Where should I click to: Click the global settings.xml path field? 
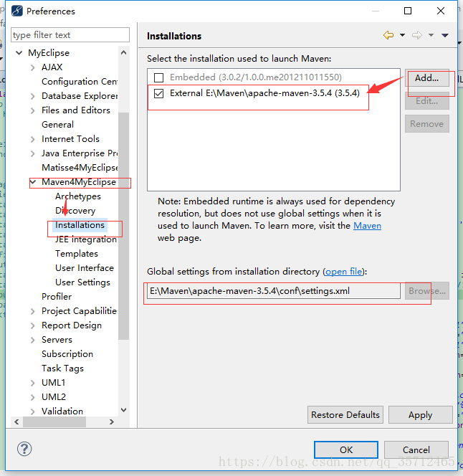(274, 291)
